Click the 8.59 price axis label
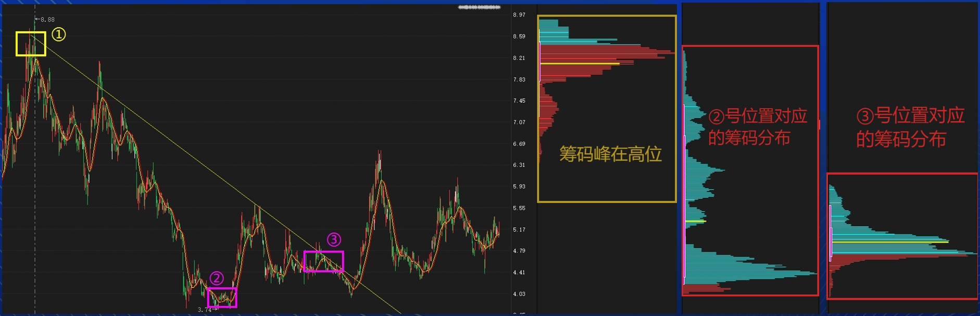This screenshot has width=980, height=316. 519,37
